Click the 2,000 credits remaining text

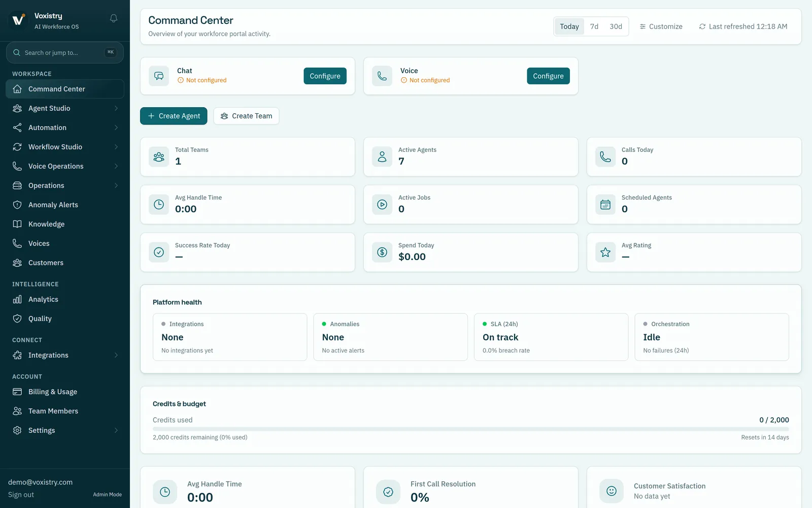click(200, 437)
